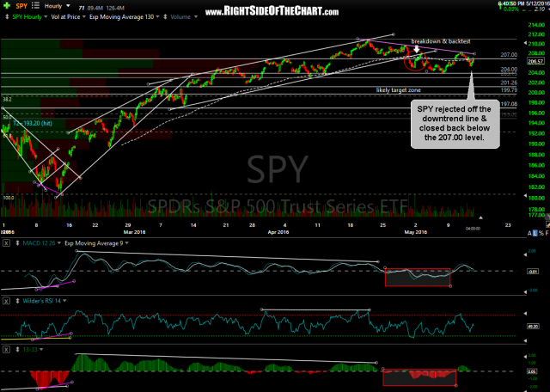Open the Hourly timeframe dropdown
550x392 pixels.
[53, 6]
